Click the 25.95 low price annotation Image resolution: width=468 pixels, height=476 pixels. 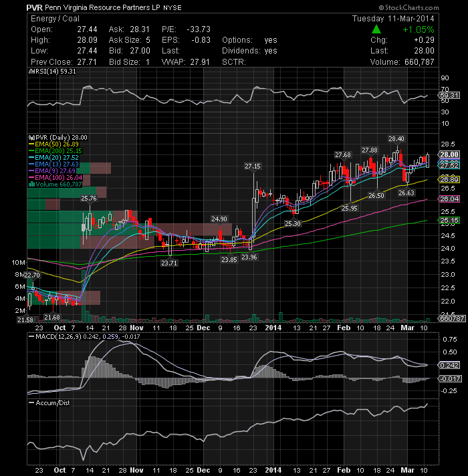click(x=350, y=209)
